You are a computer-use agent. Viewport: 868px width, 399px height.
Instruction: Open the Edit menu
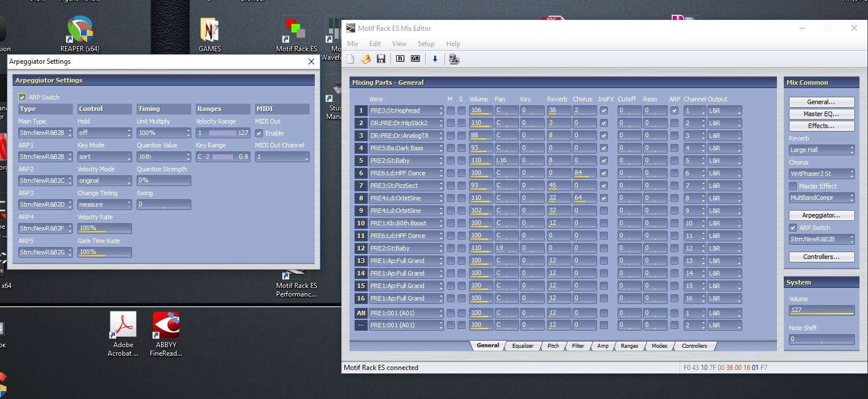pos(375,44)
